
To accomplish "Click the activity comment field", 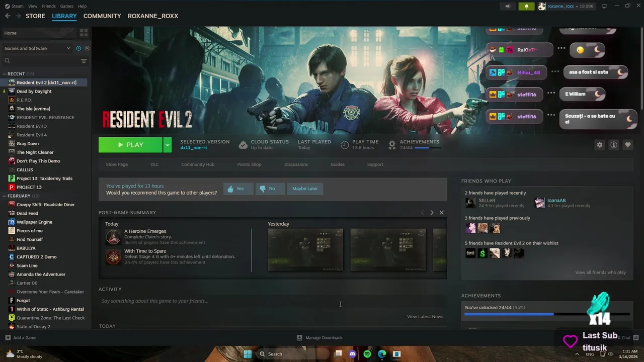I will (272, 301).
